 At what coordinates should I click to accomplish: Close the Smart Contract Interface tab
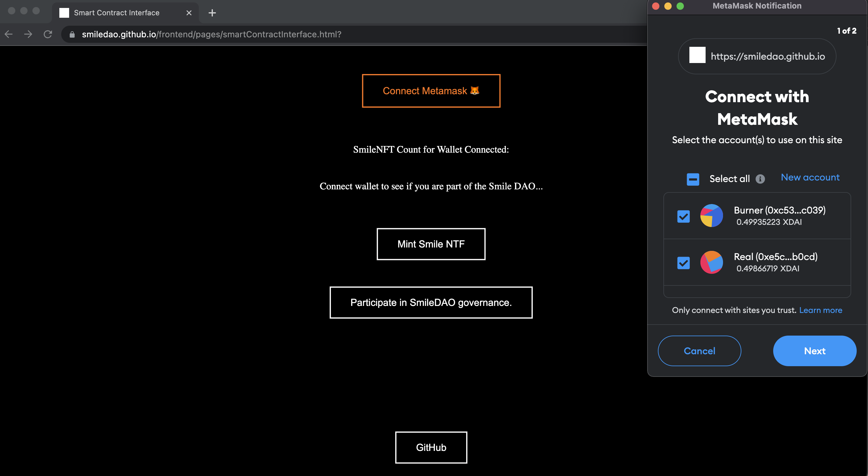click(x=189, y=13)
